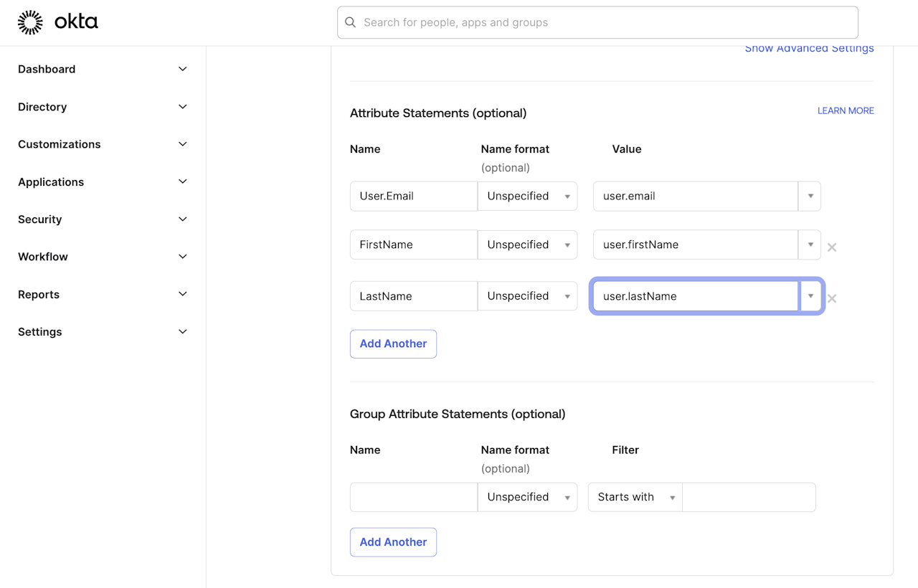Focus the group attribute Name field
Viewport: 918px width, 588px height.
tap(413, 497)
